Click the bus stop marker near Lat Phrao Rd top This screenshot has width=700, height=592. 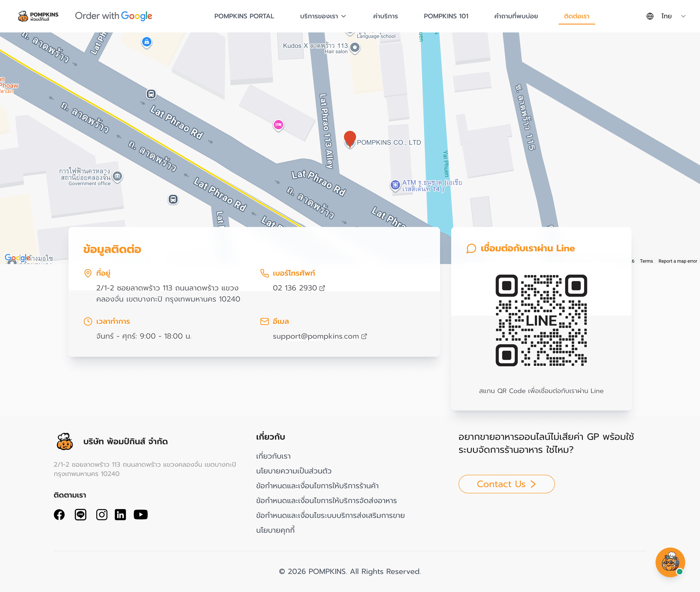pos(151,94)
